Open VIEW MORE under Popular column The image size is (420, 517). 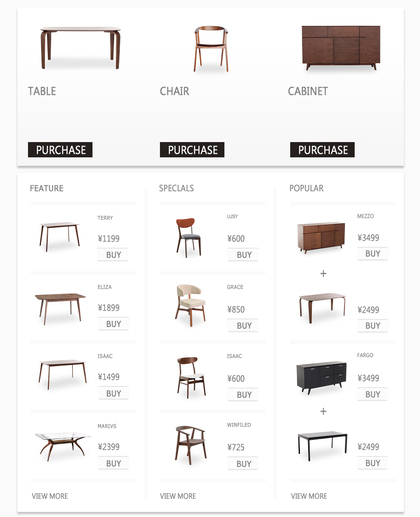point(309,496)
